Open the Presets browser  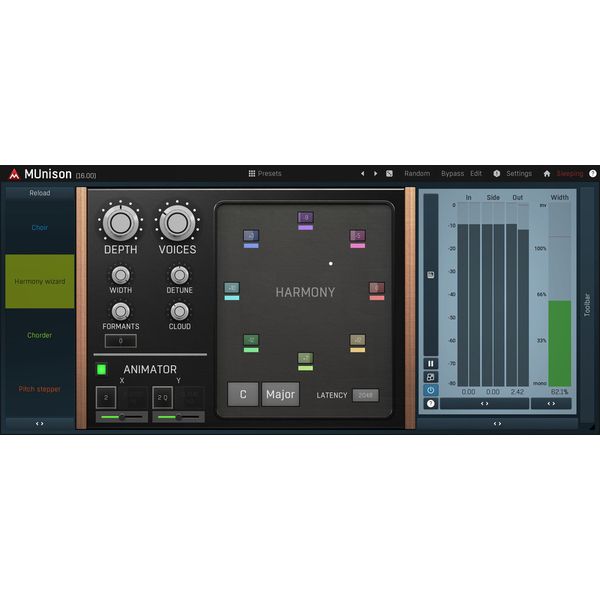[265, 173]
